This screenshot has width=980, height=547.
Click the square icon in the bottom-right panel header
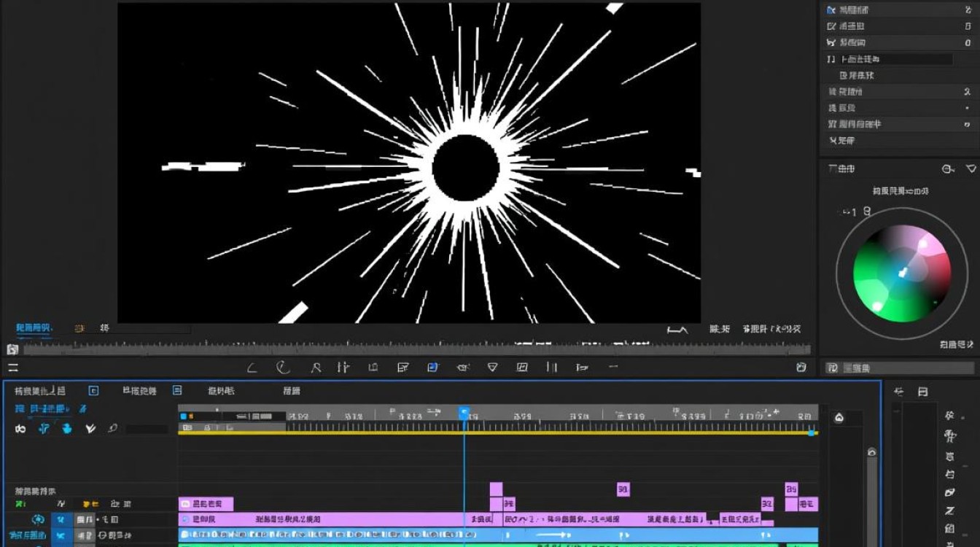tap(922, 392)
